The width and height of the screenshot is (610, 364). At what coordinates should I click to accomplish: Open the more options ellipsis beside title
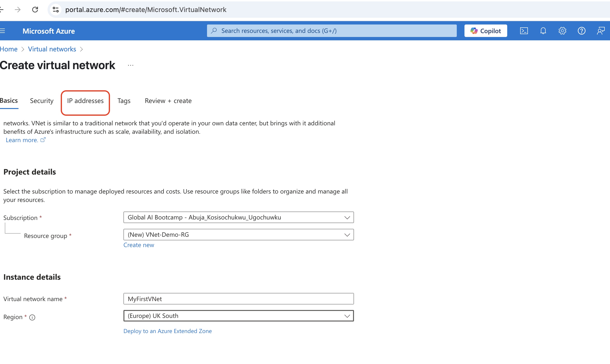coord(130,65)
